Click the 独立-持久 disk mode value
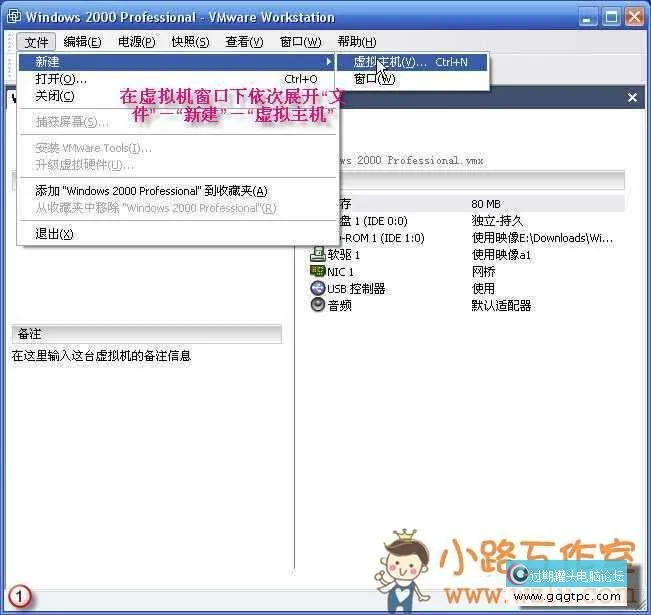 click(x=497, y=221)
